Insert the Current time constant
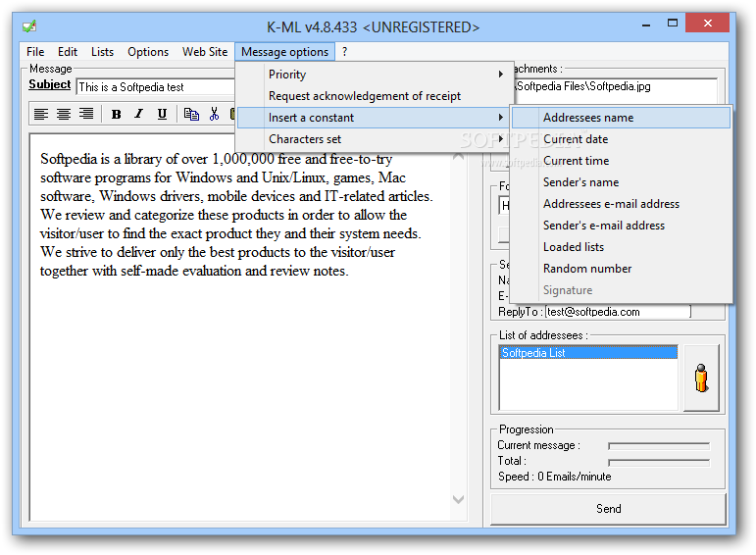The width and height of the screenshot is (756, 555). point(621,161)
